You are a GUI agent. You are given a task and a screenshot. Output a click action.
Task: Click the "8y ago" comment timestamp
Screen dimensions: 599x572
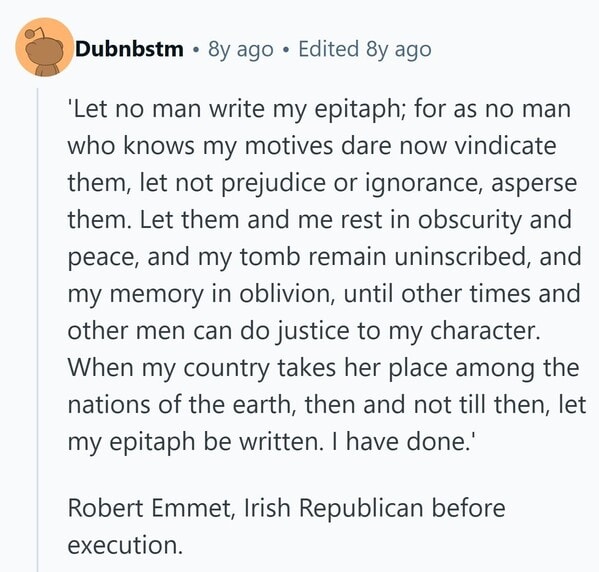click(241, 50)
